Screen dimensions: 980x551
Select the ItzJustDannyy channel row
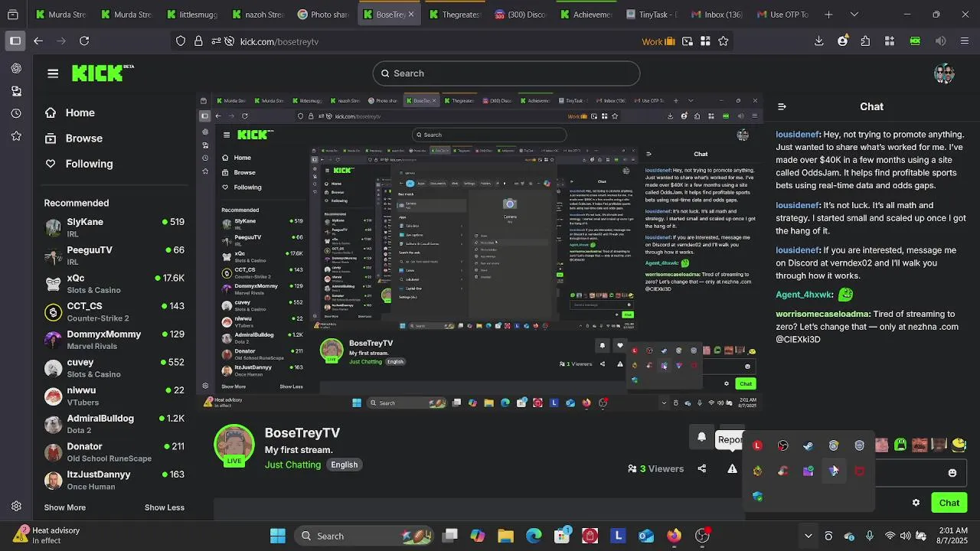pos(115,480)
